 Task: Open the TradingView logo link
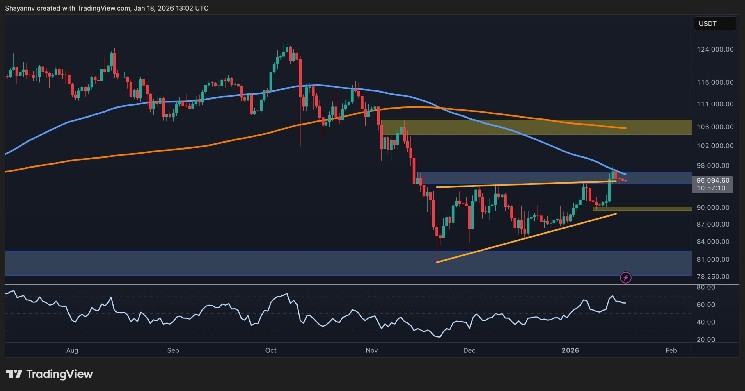pos(49,374)
